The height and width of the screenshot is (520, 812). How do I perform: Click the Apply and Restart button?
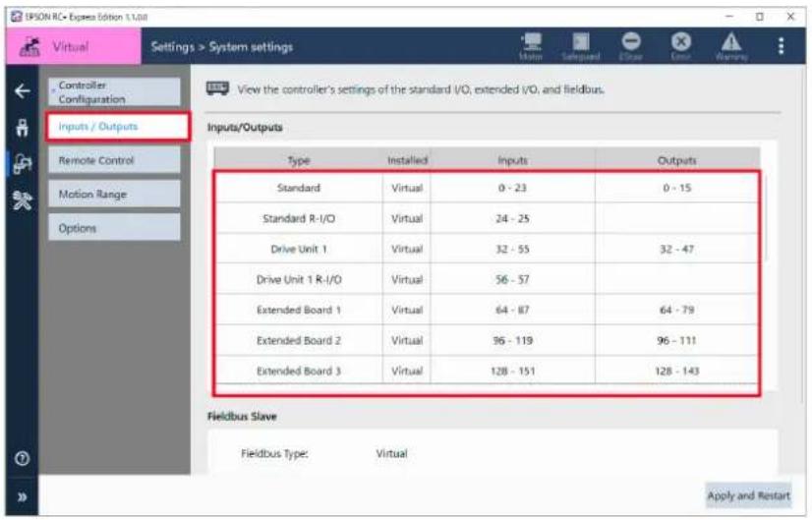[x=748, y=495]
